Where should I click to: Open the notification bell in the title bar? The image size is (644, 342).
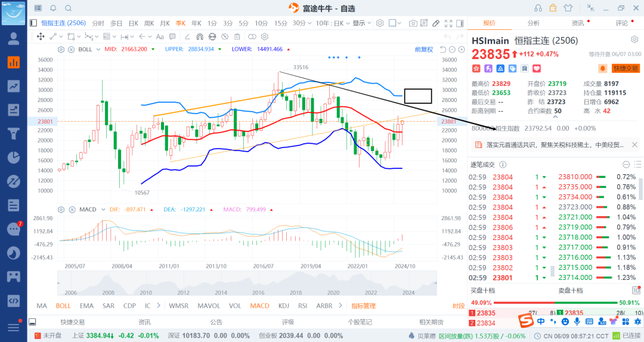coord(54,8)
